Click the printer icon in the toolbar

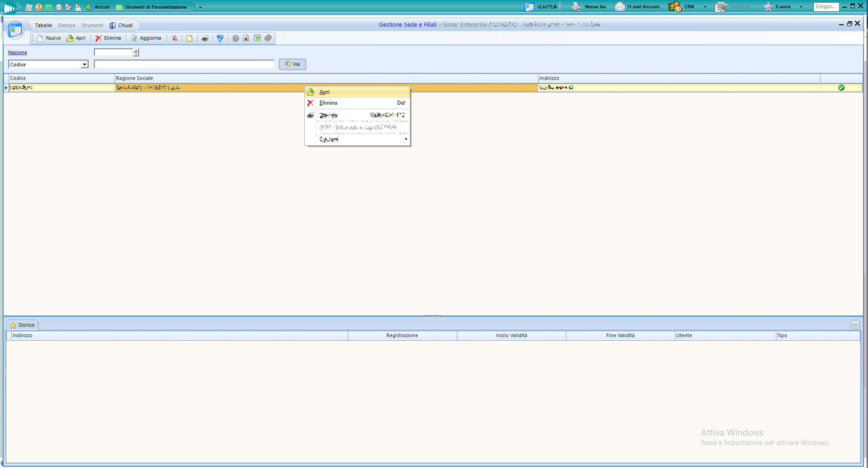(x=205, y=38)
